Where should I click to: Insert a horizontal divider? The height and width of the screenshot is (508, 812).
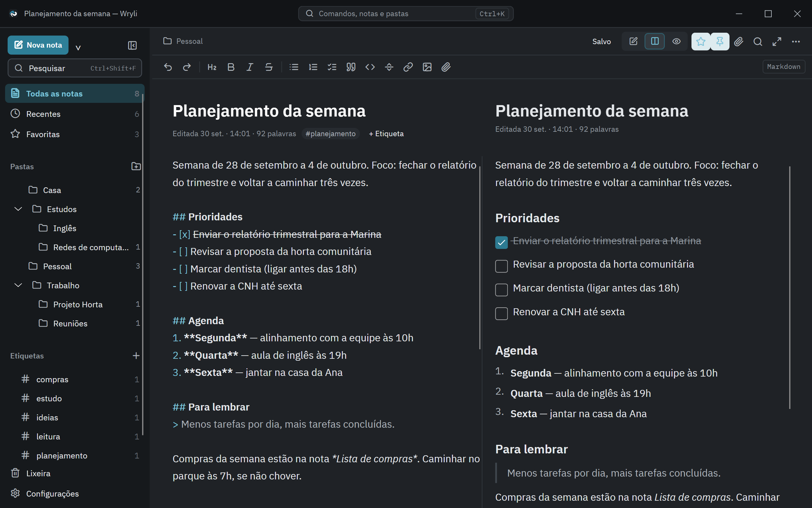(389, 67)
